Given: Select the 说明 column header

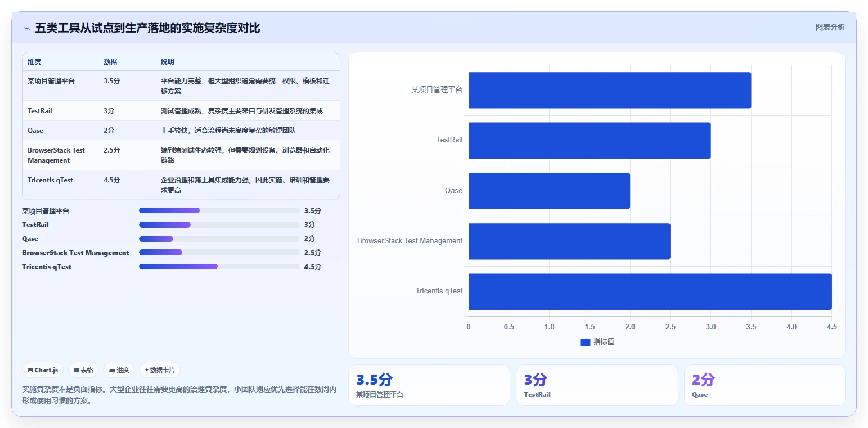Looking at the screenshot, I should coord(167,62).
